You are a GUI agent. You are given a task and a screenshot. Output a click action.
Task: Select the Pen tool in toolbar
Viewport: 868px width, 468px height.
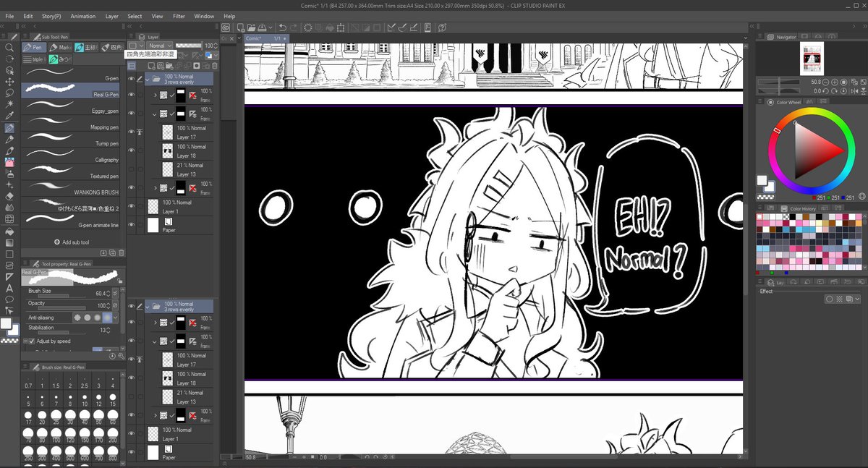[9, 128]
